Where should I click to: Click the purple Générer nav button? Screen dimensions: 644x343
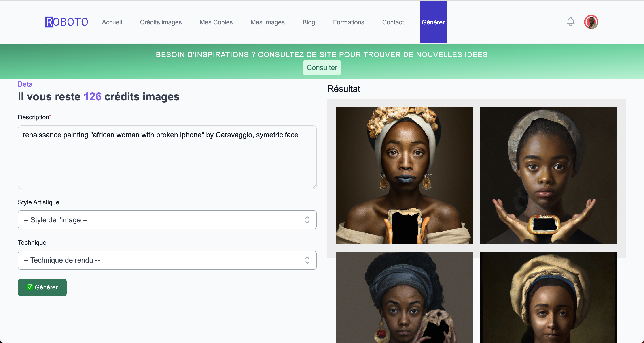[433, 22]
